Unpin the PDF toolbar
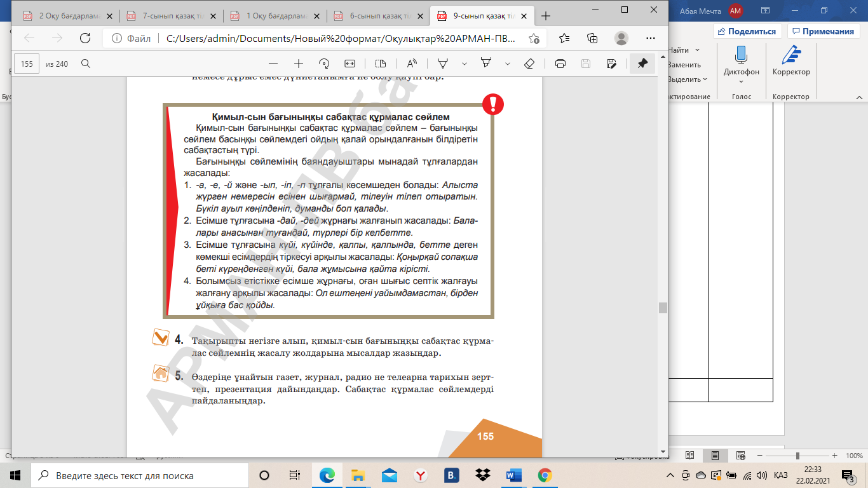The height and width of the screenshot is (488, 868). pos(642,64)
